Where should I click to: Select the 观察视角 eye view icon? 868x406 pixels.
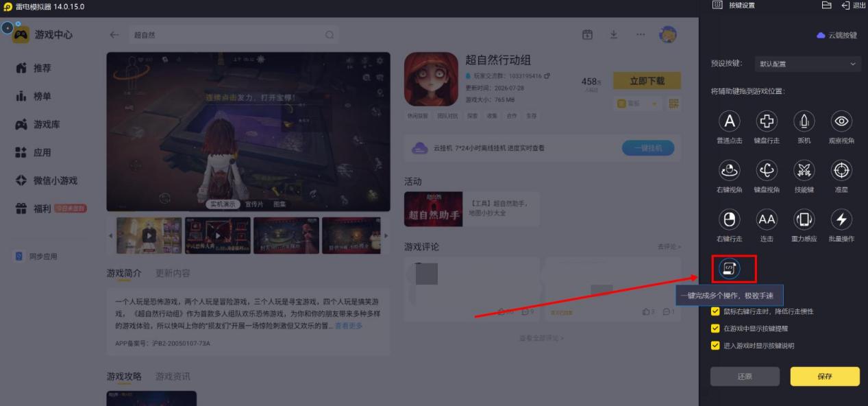(841, 121)
